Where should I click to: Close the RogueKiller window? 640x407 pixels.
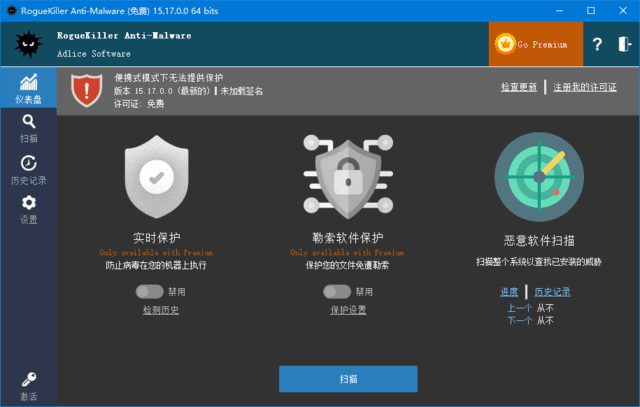[623, 11]
